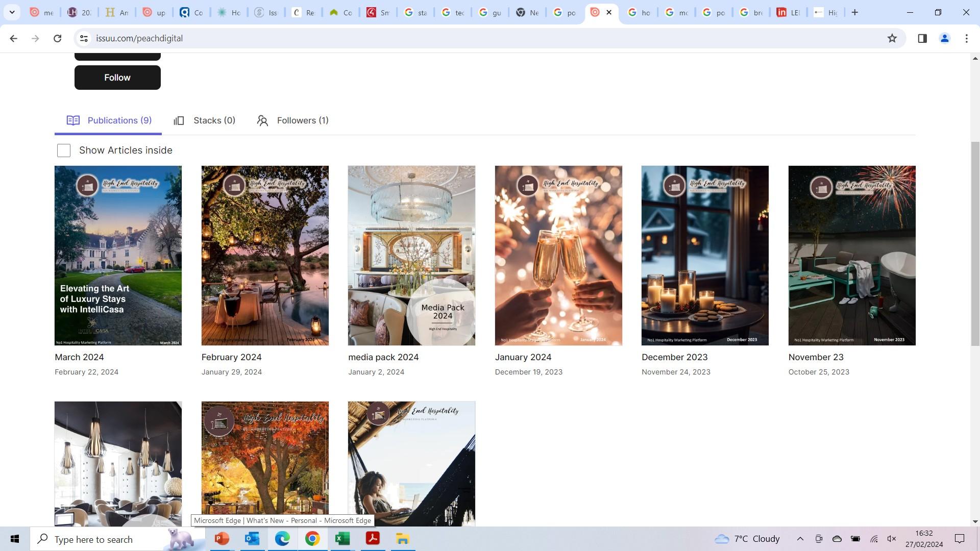Open the Followers (1) tab
This screenshot has height=551, width=980.
292,120
